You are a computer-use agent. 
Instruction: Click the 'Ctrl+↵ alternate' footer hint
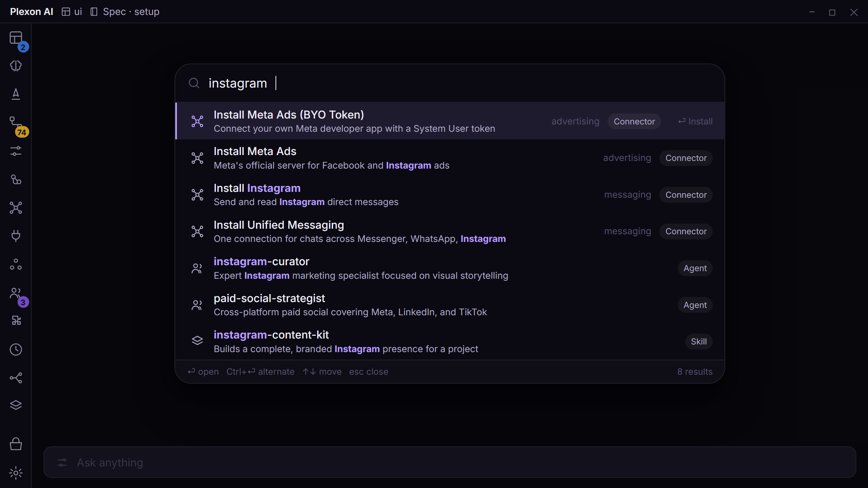pyautogui.click(x=260, y=372)
